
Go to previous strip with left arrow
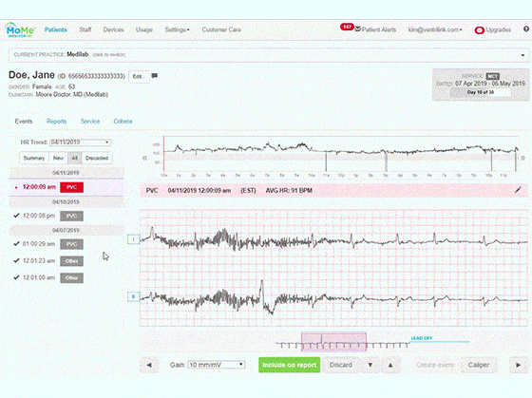[x=149, y=365]
